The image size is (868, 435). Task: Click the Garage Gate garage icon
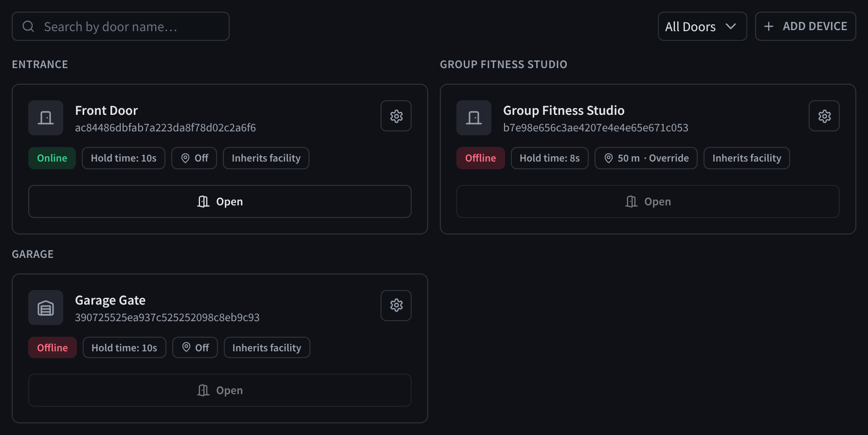(46, 308)
